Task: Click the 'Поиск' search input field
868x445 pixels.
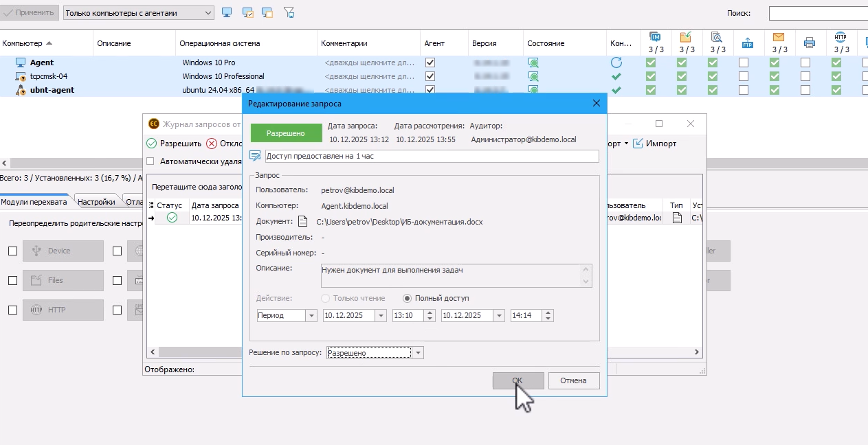Action: [818, 13]
